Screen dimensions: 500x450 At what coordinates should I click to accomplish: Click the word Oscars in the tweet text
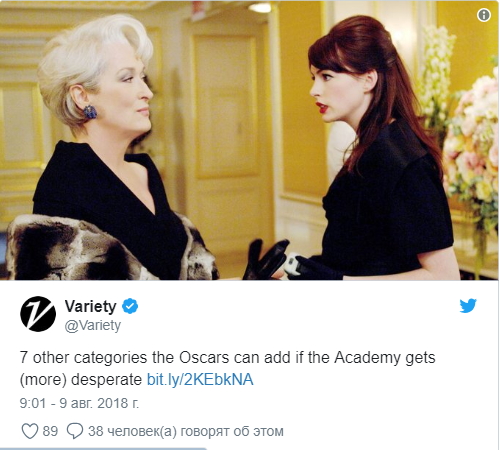pos(204,358)
